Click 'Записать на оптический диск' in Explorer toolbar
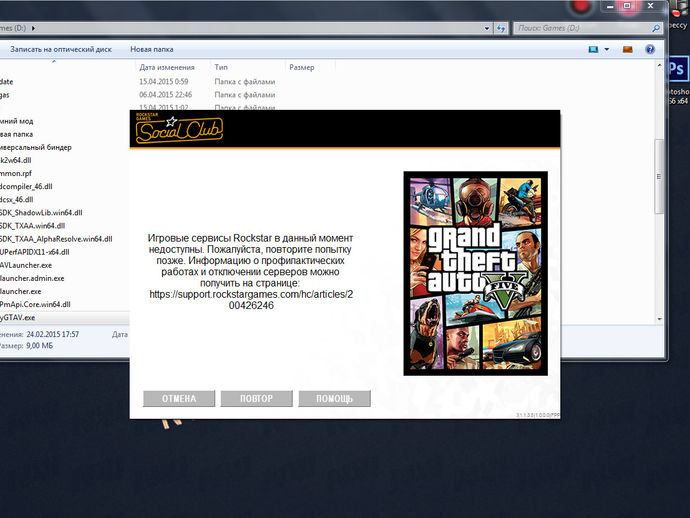The image size is (690, 518). click(61, 49)
